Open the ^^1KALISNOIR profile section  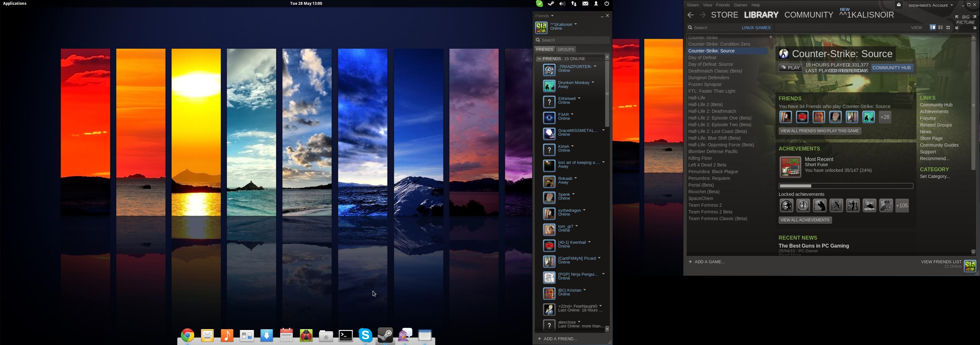tap(866, 15)
